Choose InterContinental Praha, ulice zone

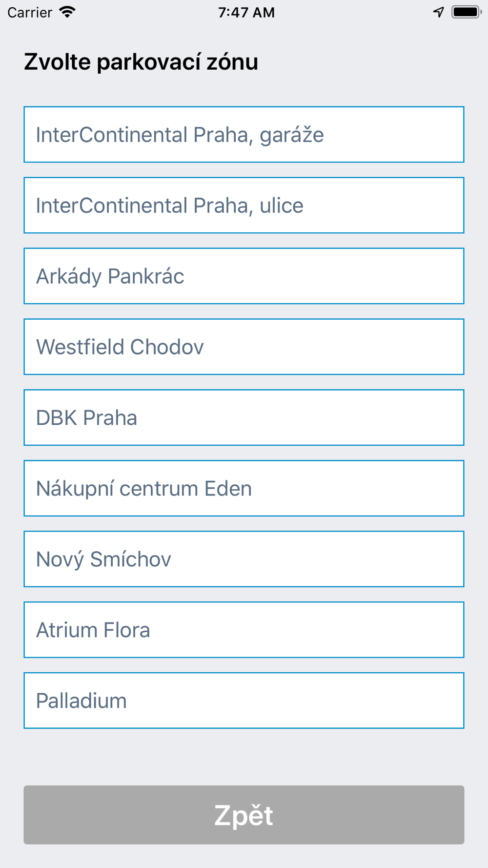(244, 205)
